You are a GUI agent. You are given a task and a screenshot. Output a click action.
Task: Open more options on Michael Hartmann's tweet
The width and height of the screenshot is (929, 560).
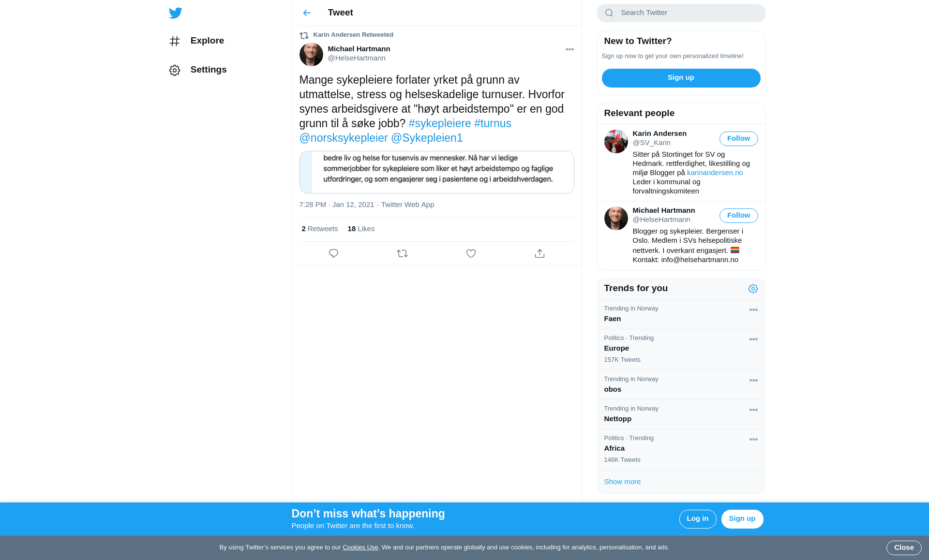569,49
